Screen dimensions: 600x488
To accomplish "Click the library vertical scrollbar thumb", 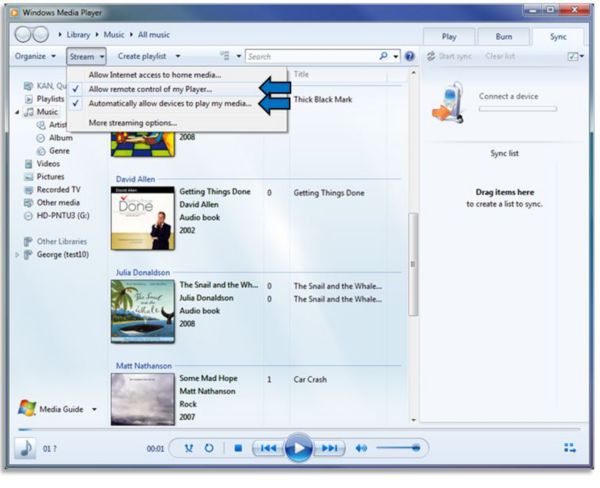I will click(x=413, y=264).
